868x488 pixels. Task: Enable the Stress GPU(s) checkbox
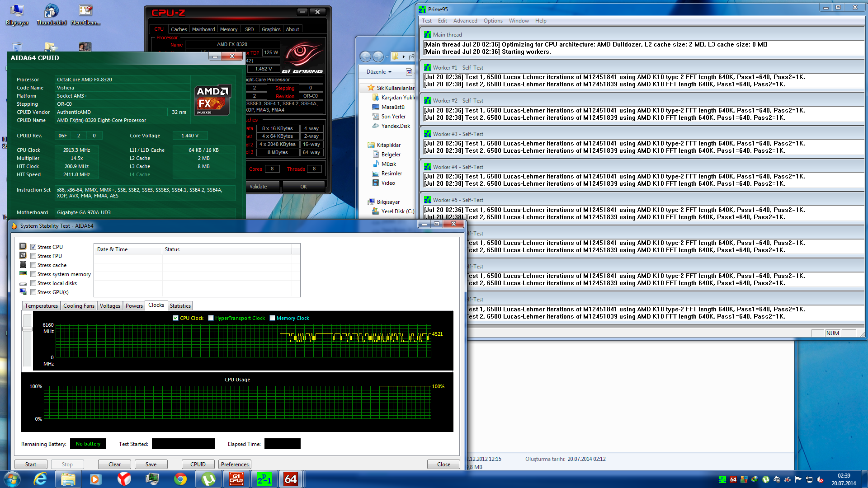(x=33, y=292)
